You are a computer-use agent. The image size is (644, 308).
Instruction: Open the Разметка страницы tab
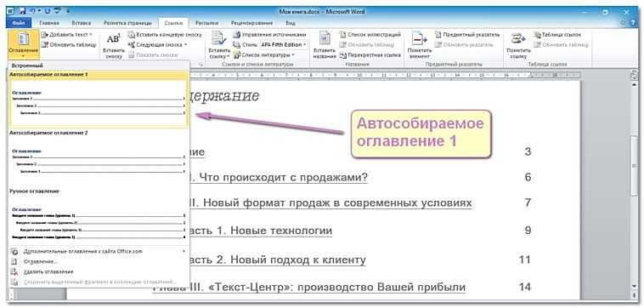click(127, 23)
